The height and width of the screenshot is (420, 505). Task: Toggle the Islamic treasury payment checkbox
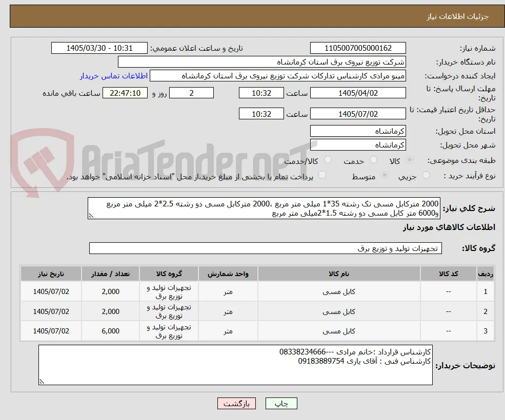click(x=322, y=175)
